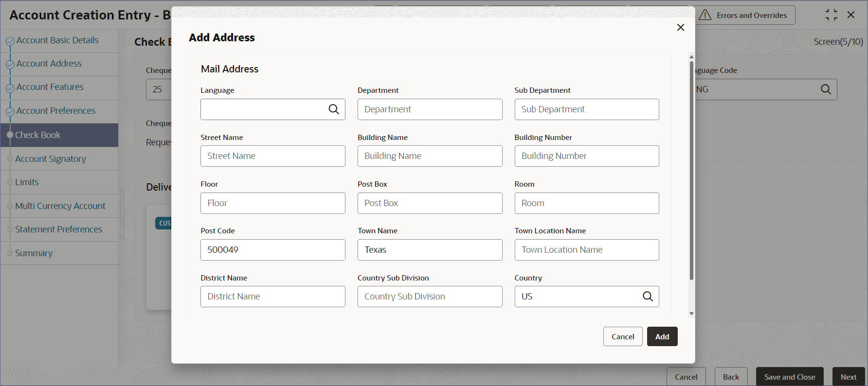Click Save and Close button
Viewport: 868px width, 386px height.
click(x=789, y=377)
